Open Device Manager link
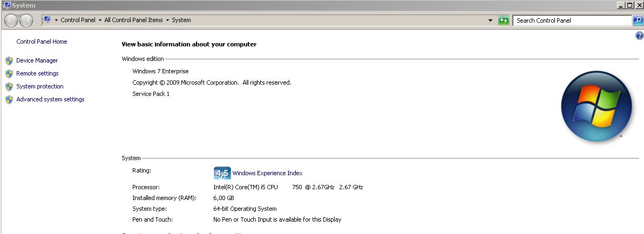The height and width of the screenshot is (234, 644). coord(37,60)
